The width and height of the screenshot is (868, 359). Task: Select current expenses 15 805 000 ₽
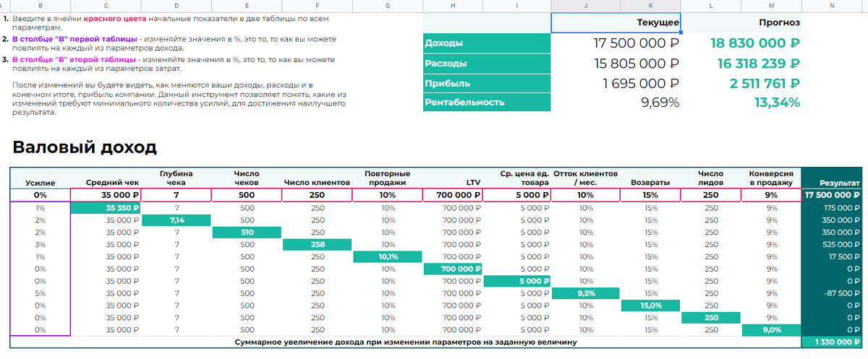pyautogui.click(x=616, y=63)
